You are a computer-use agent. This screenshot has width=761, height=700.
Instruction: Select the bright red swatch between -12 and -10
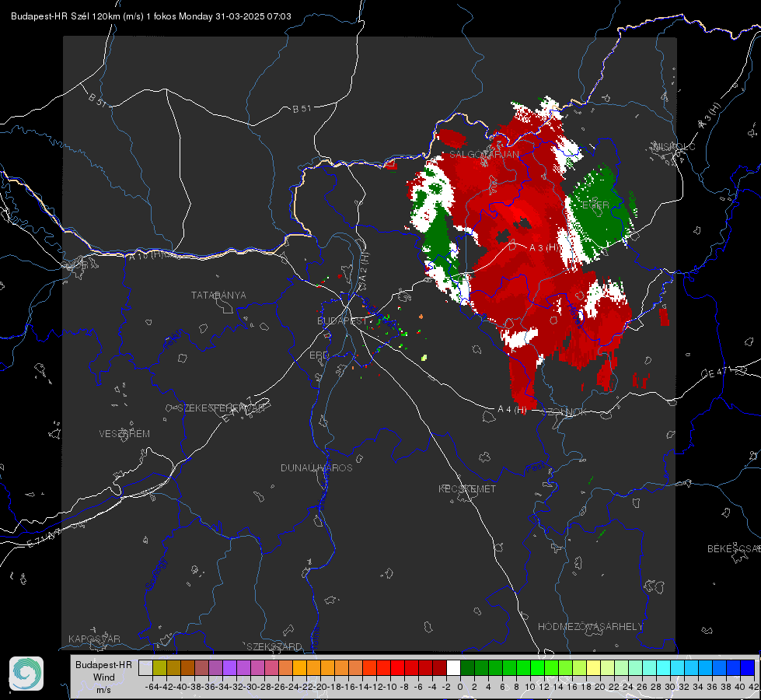383,667
